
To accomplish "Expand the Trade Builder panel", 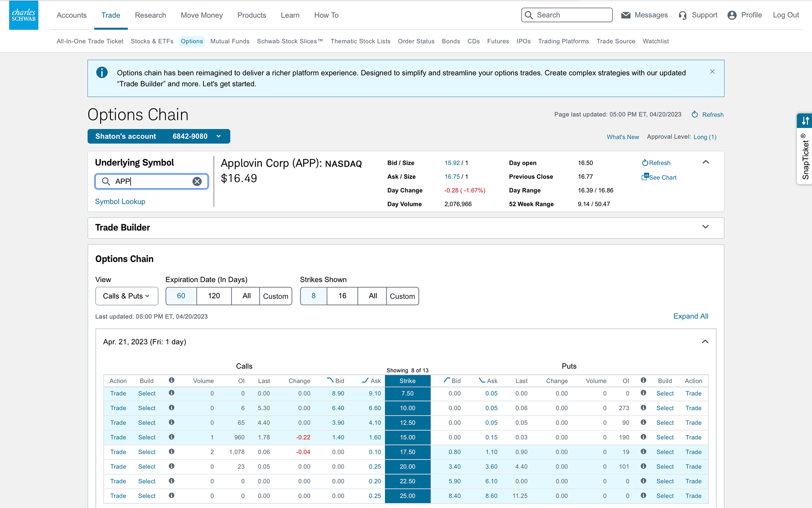I will point(705,227).
